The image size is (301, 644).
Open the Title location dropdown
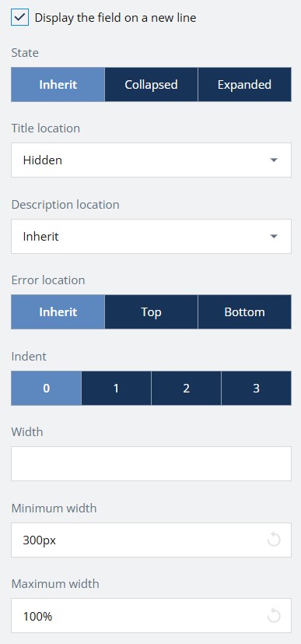[152, 160]
